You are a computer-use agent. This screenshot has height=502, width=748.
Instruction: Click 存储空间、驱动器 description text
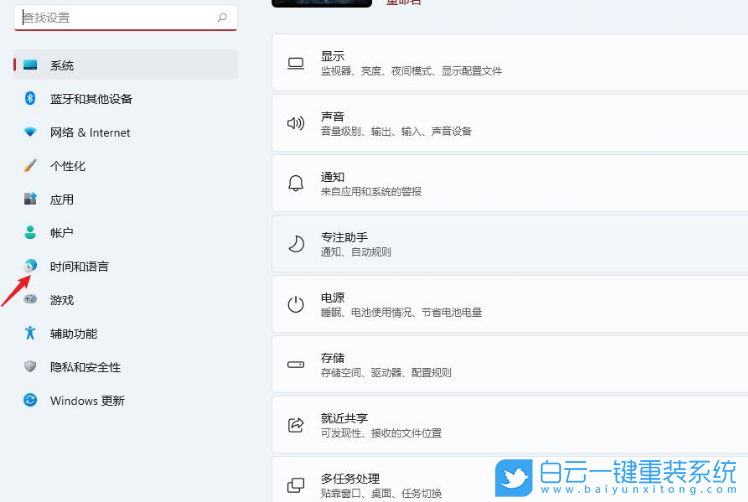pyautogui.click(x=386, y=373)
